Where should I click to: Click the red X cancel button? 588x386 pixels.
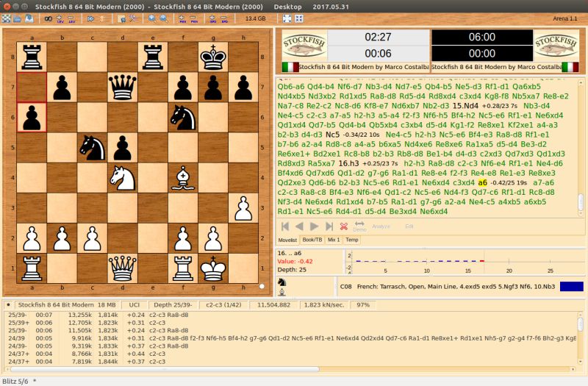coord(343,226)
